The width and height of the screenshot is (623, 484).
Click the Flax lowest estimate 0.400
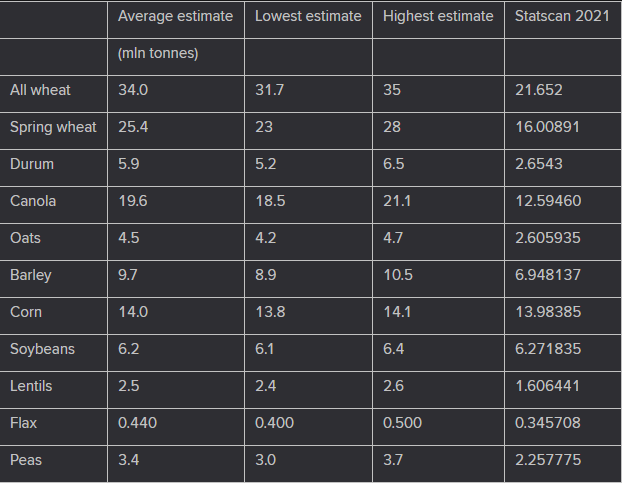tap(274, 423)
